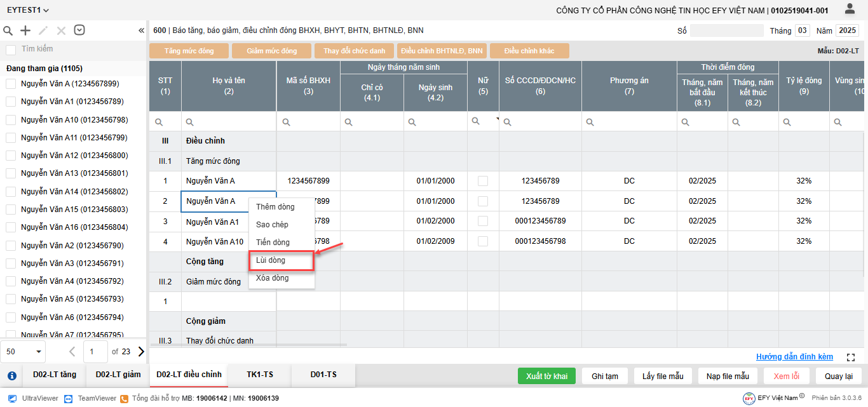Image resolution: width=868 pixels, height=407 pixels.
Task: Click the plus icon to add employee
Action: pos(25,30)
